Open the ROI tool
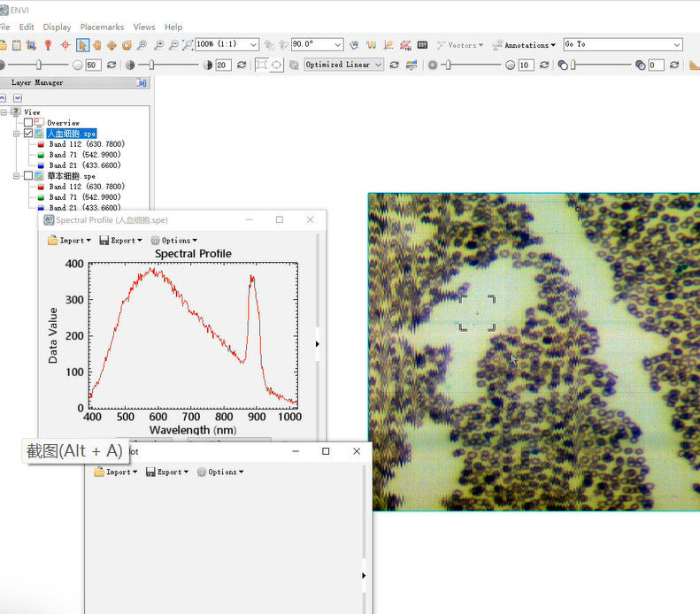The height and width of the screenshot is (614, 700). [x=405, y=44]
